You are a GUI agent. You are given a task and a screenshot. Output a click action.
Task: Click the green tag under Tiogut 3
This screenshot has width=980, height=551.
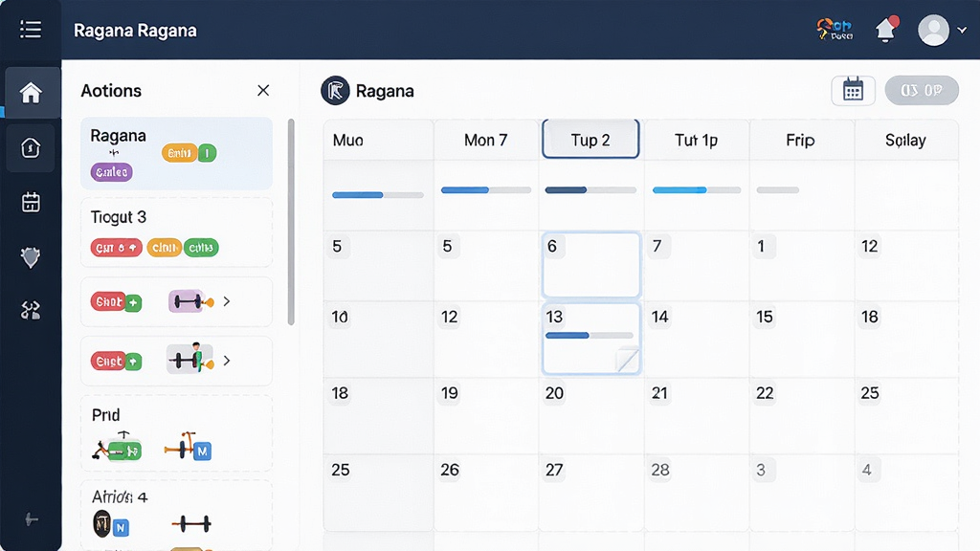pos(201,248)
